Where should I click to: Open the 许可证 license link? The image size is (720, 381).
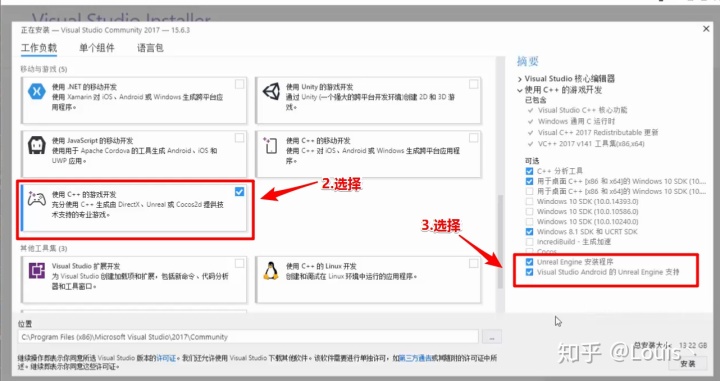[x=166, y=358]
